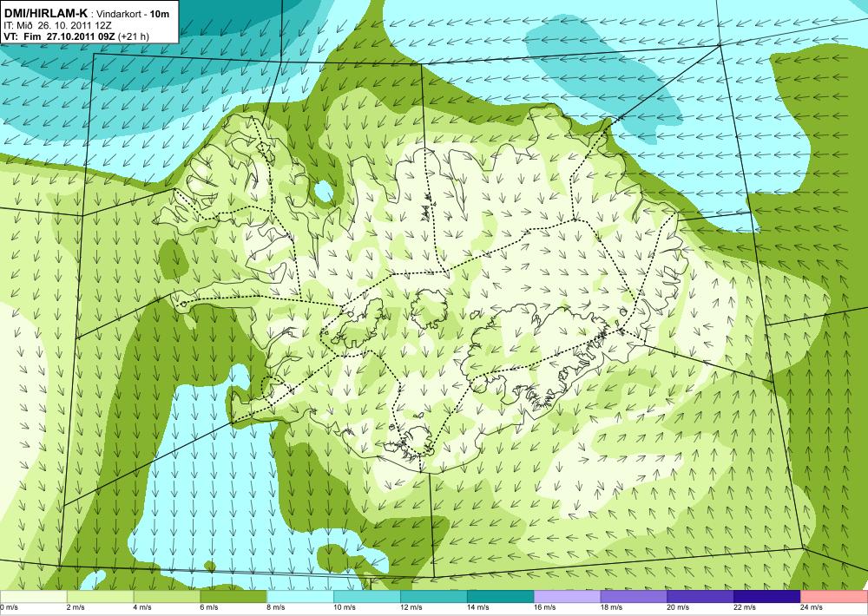868x616 pixels.
Task: Click the "0 m/s" legend label
Action: pyautogui.click(x=9, y=607)
